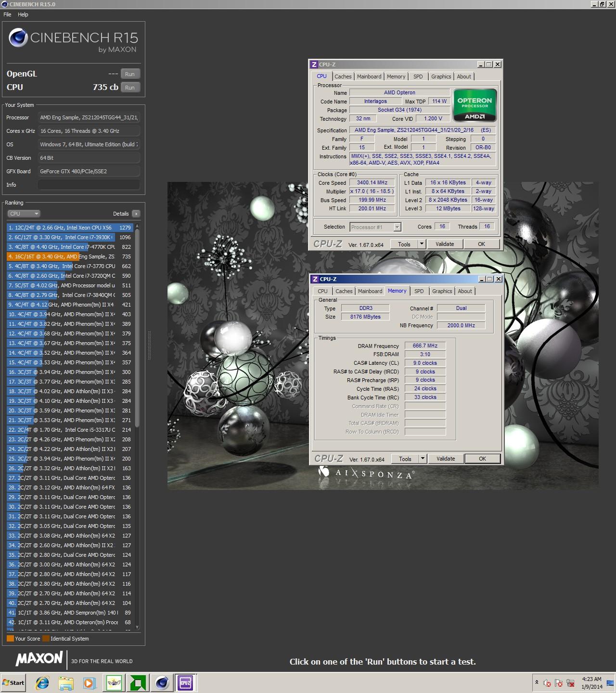Click the Cinebench R15 logo sphere

pos(18,38)
